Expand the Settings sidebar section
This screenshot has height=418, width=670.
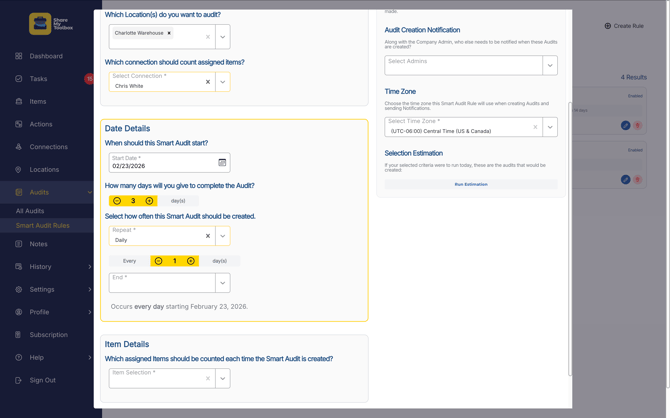click(90, 289)
